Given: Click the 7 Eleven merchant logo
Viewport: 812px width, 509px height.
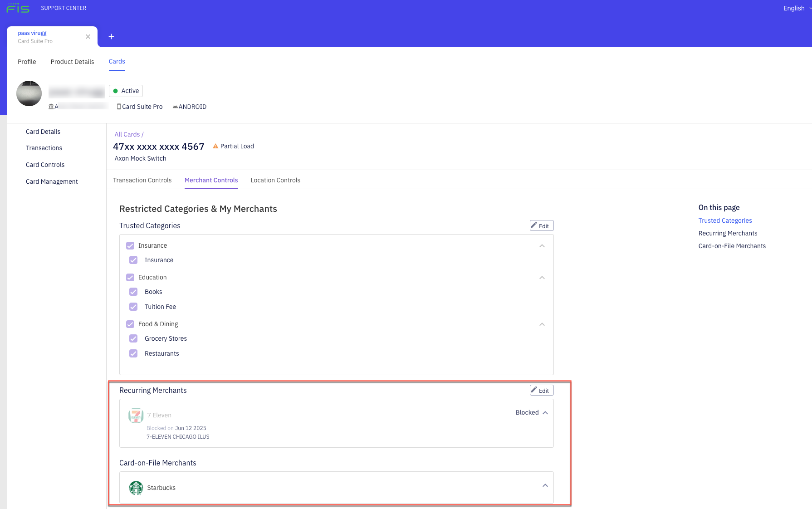Looking at the screenshot, I should (136, 415).
